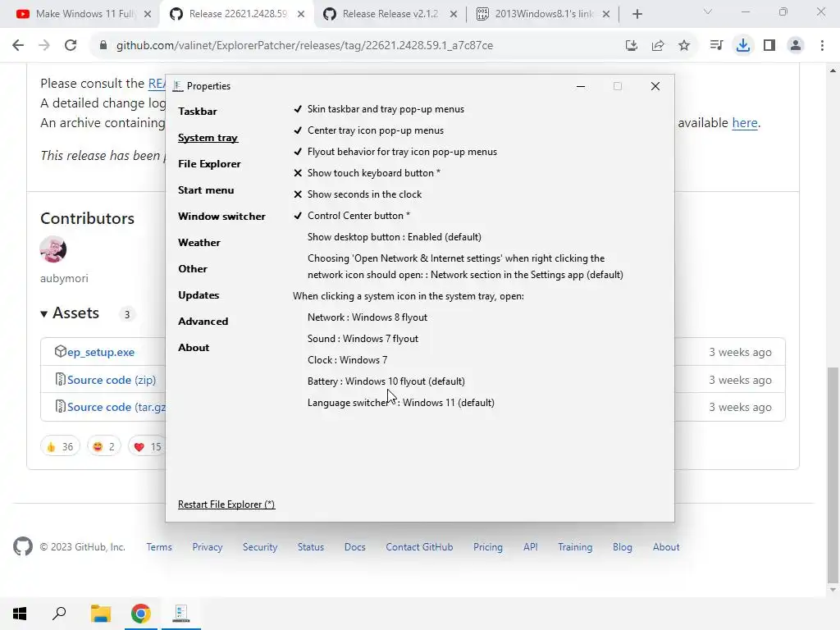Open taskbar Search magnifier
The height and width of the screenshot is (630, 840).
[x=59, y=614]
